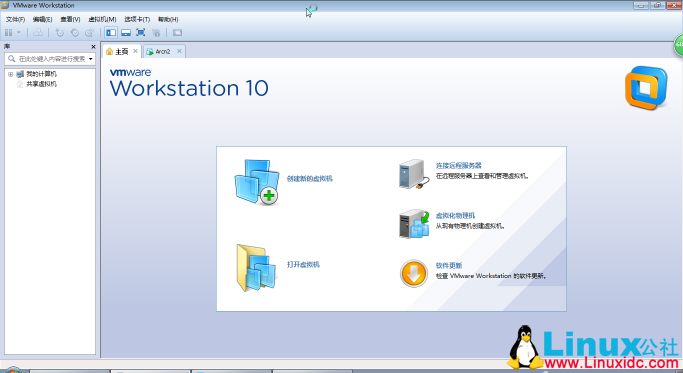Click the send Ctrl+Alt+Del toolbar icon
This screenshot has width=683, height=373.
(38, 33)
